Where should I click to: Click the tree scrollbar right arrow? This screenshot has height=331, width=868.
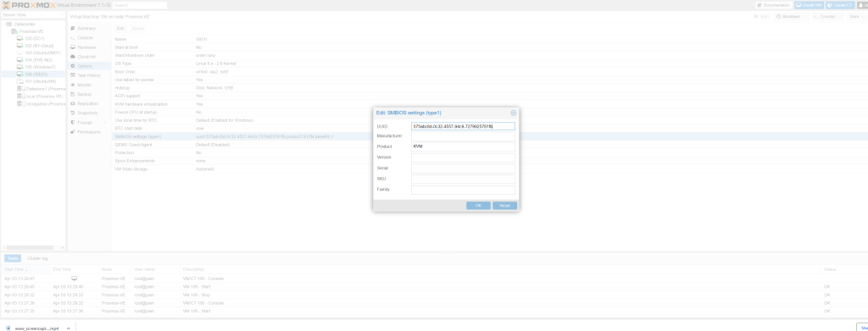tap(63, 247)
